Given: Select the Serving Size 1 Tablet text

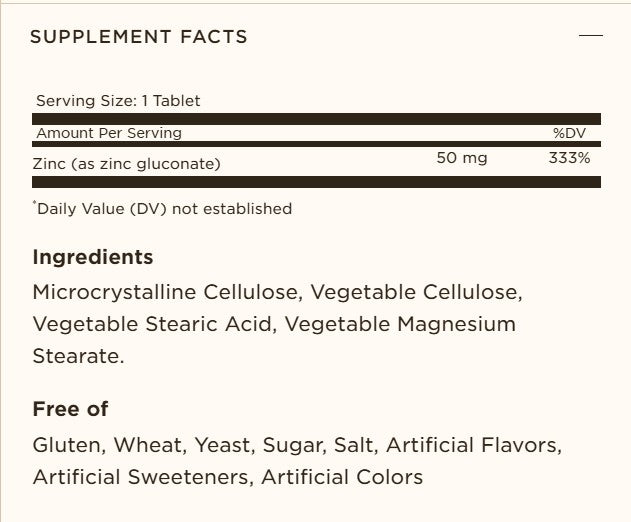Looking at the screenshot, I should (118, 100).
